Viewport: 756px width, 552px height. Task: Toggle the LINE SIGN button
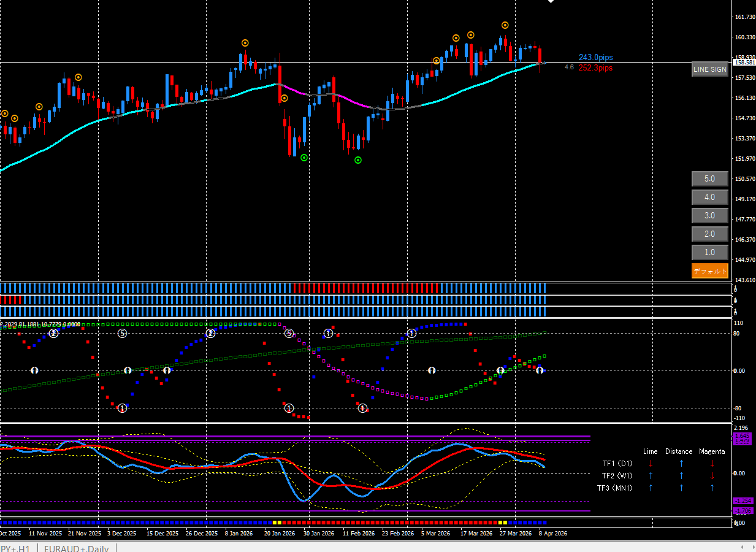(709, 69)
